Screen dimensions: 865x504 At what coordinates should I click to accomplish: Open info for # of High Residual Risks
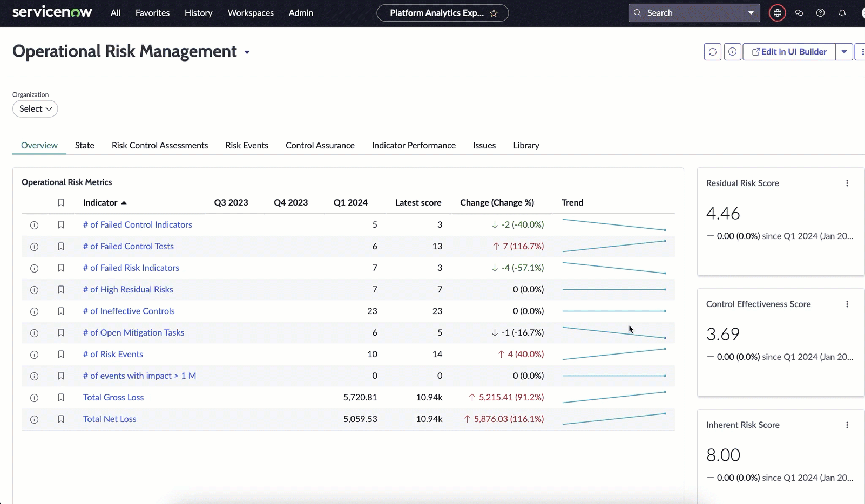(x=34, y=290)
